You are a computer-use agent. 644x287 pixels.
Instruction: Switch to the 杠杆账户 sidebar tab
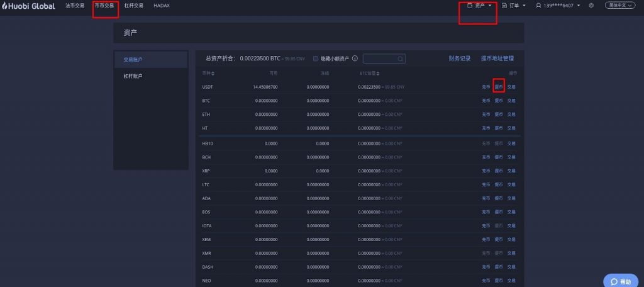coord(133,76)
